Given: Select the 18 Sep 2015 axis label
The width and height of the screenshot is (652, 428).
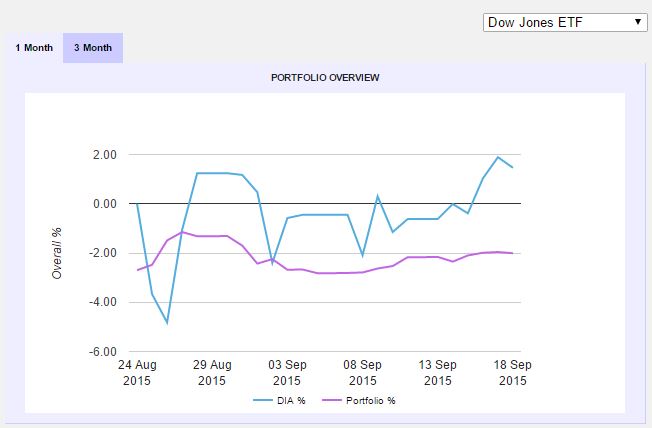Looking at the screenshot, I should [512, 373].
